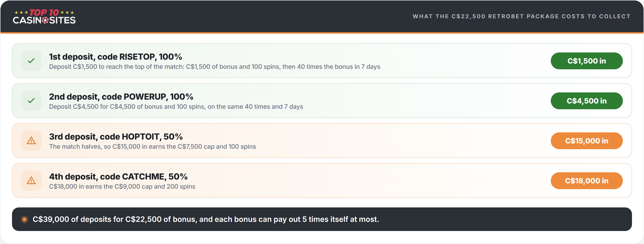The width and height of the screenshot is (644, 244).
Task: Click the description starting "Deposit C$1,500 to reach"
Action: 215,67
